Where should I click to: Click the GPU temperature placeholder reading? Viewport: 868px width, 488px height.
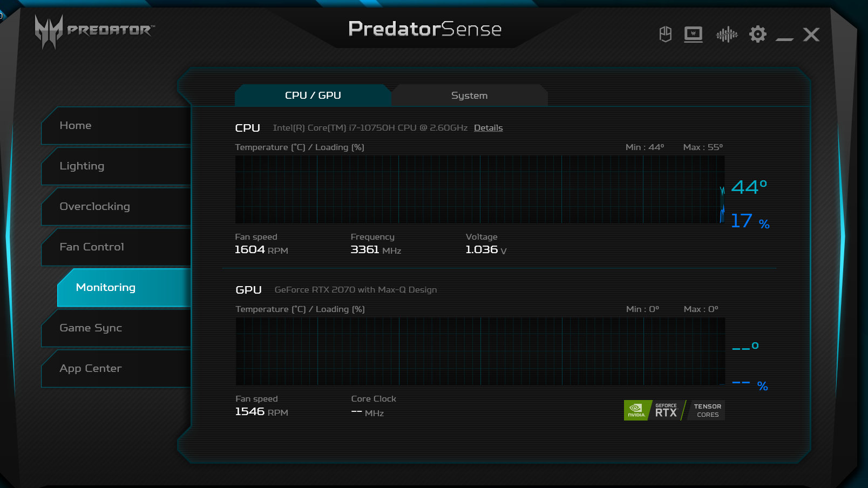click(x=745, y=347)
